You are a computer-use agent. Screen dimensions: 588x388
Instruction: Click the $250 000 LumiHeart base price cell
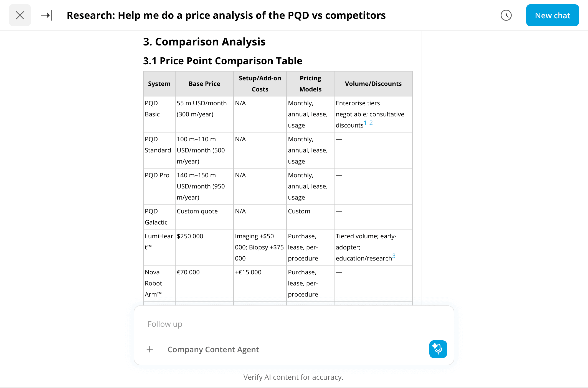190,236
